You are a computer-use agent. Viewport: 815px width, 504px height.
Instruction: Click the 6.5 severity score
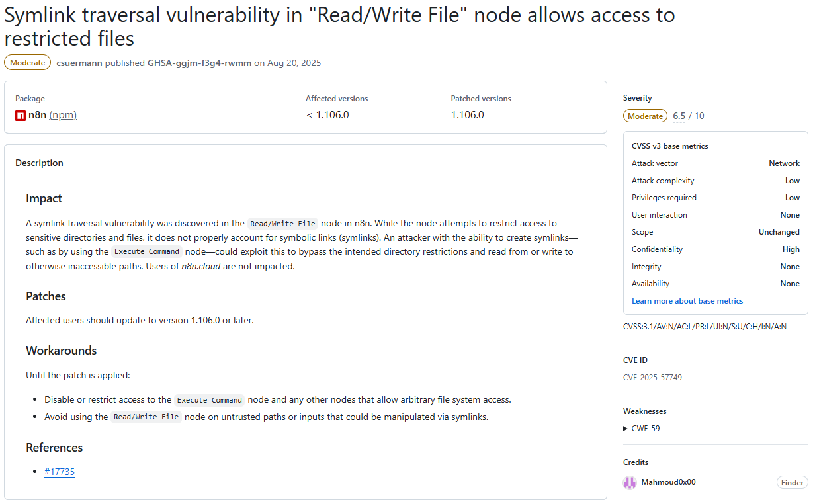click(x=679, y=116)
